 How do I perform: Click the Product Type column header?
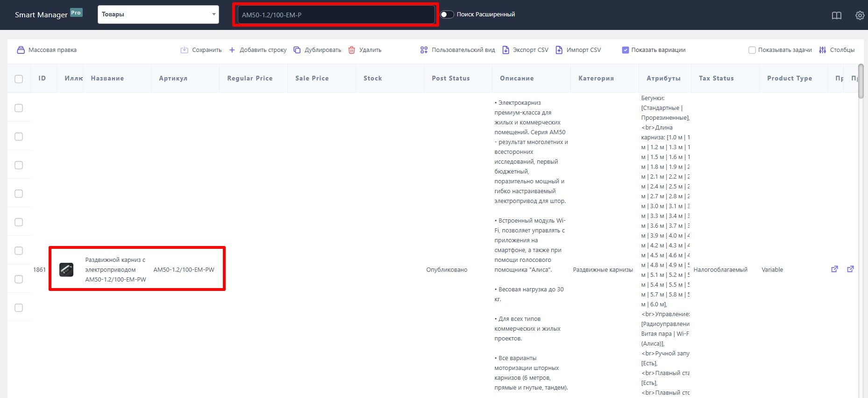790,78
